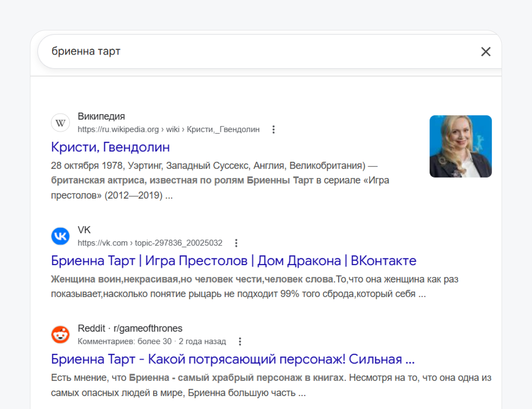Screen dimensions: 532x409
Task: Open the three-dot menu for Reddit result
Action: [240, 341]
